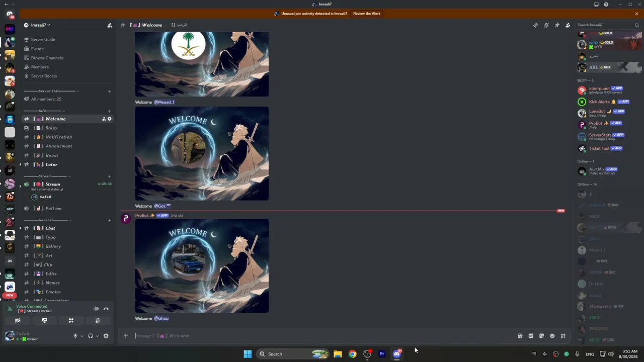Open output device options arrow beside headphones
This screenshot has height=362, width=644.
point(97,336)
